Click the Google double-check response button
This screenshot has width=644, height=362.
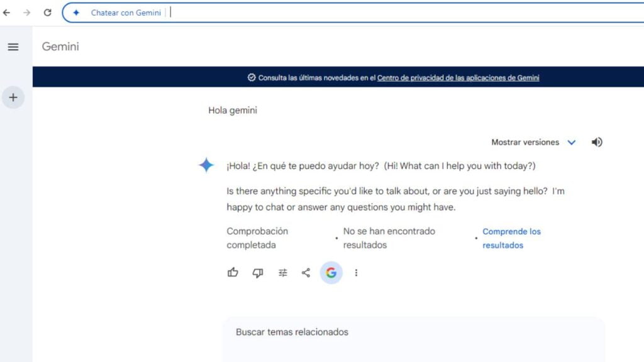point(331,273)
